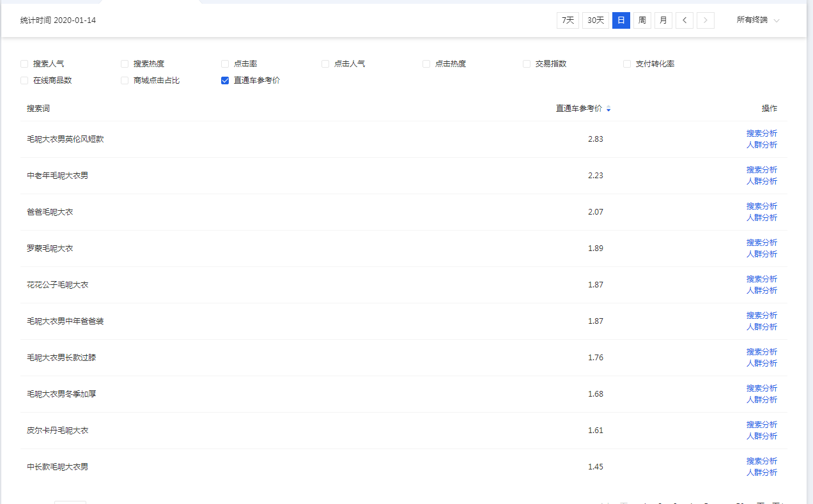Uncheck the 直通车参考价 checkbox
This screenshot has height=504, width=813.
click(x=225, y=80)
